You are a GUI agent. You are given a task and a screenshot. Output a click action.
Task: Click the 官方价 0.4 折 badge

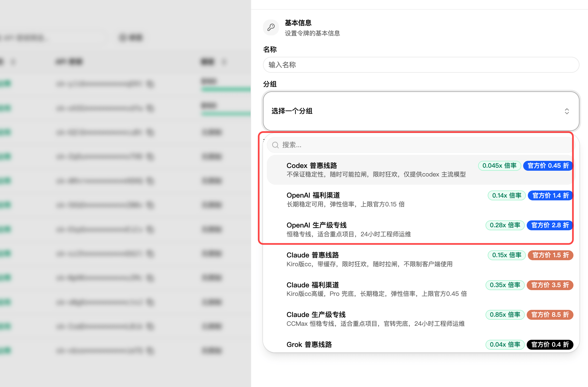pos(550,345)
